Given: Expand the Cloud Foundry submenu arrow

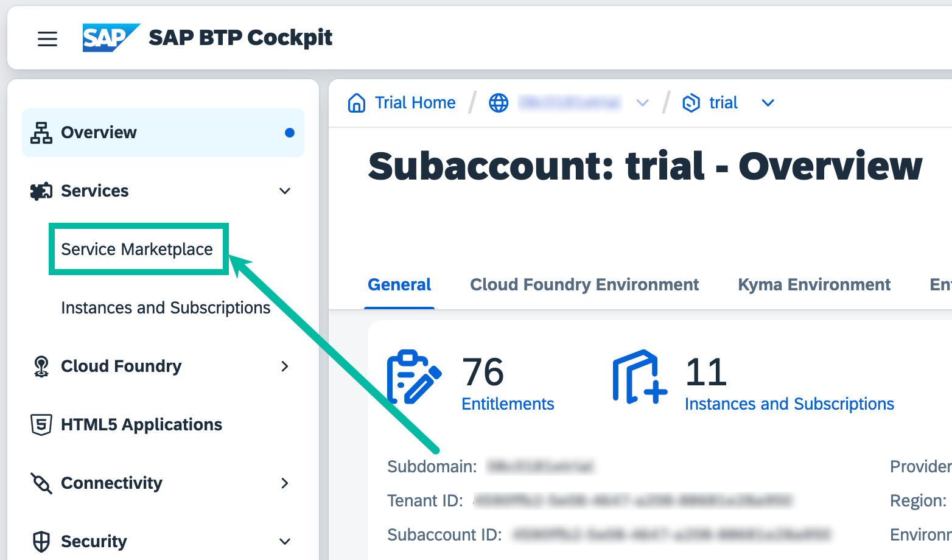Looking at the screenshot, I should pos(285,366).
